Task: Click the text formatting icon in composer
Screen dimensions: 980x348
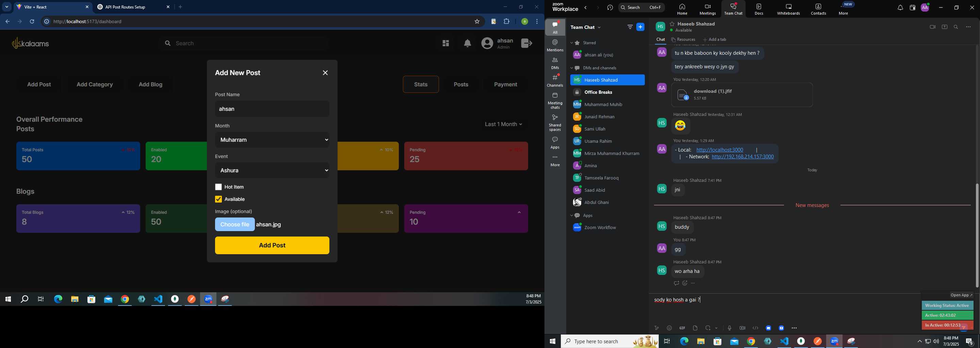Action: tap(656, 328)
